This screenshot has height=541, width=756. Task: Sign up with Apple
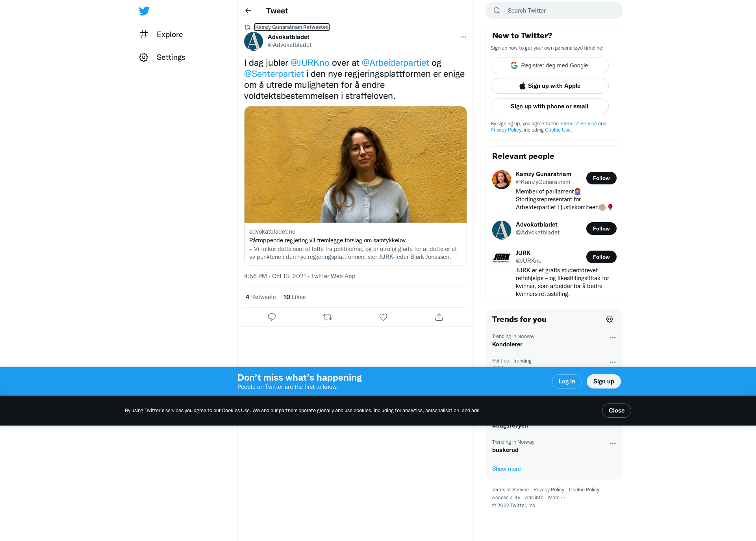[550, 86]
